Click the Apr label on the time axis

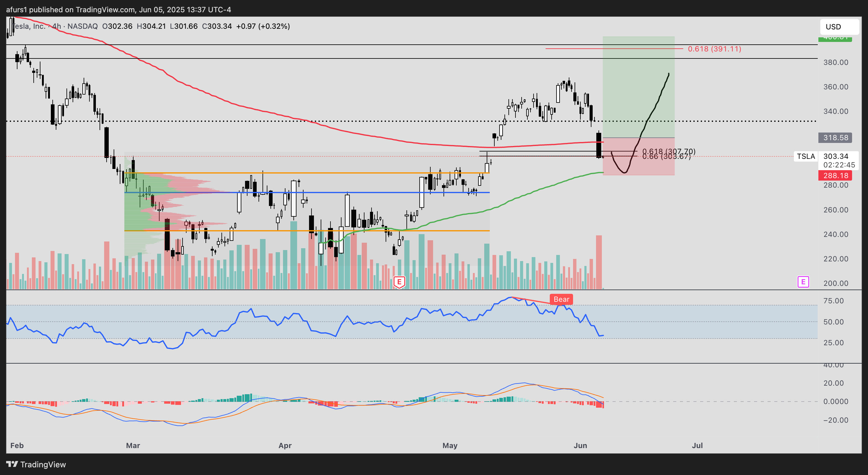pos(285,446)
